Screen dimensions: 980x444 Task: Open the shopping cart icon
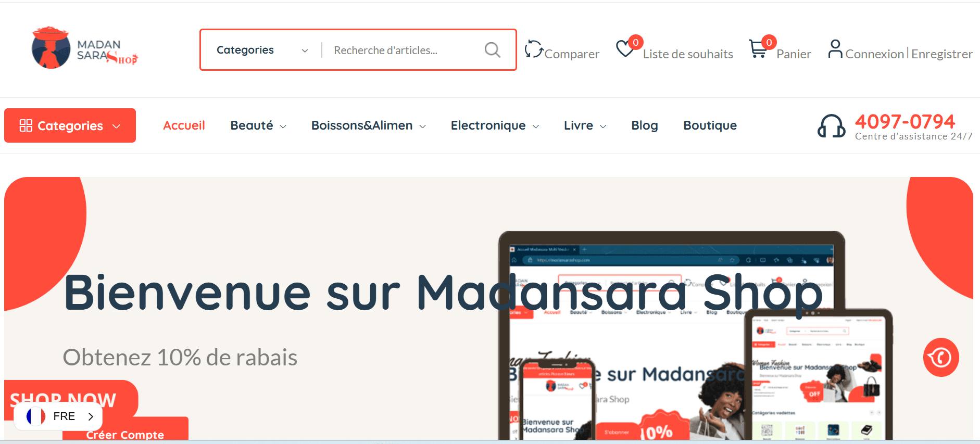758,49
